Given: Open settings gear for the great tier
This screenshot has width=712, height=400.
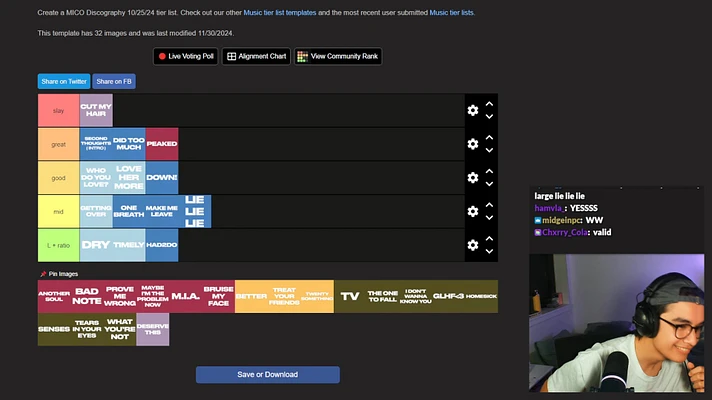Looking at the screenshot, I should pyautogui.click(x=473, y=144).
